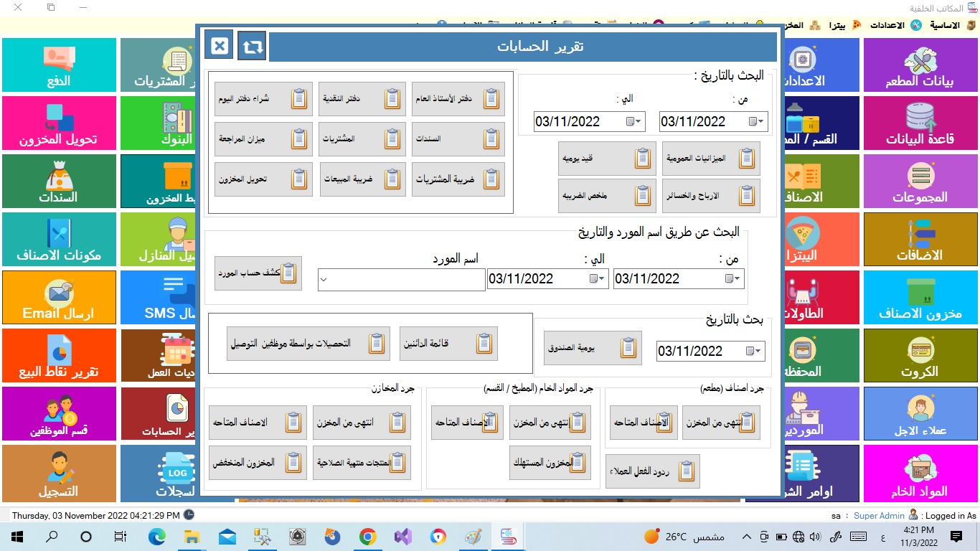Open the قاعدة البيانات database tile
This screenshot has height=551, width=980.
click(920, 123)
